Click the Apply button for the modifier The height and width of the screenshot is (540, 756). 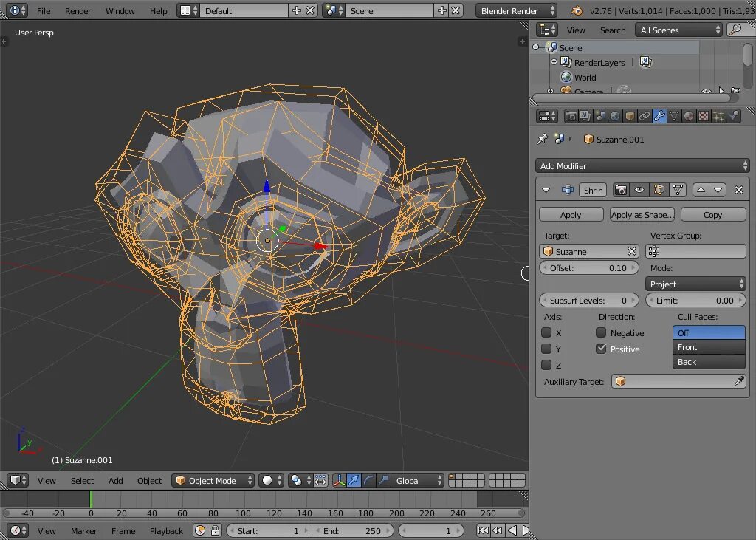coord(571,215)
